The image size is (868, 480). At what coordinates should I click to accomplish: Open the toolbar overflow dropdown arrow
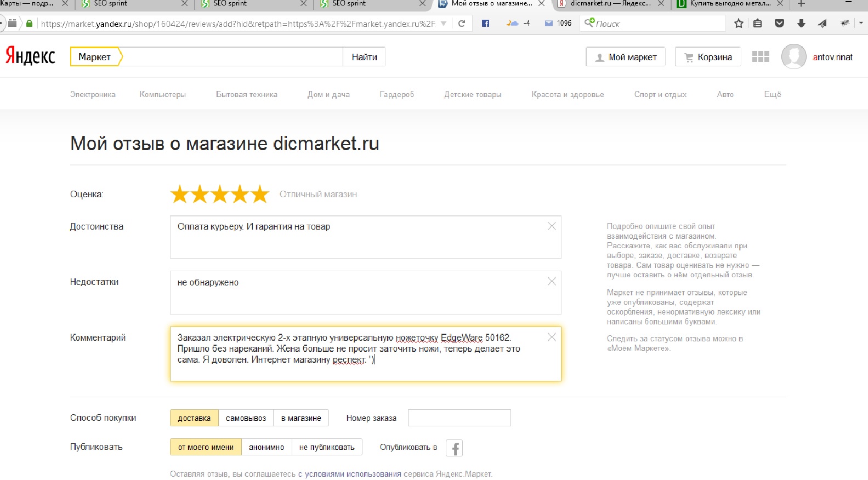coord(861,24)
